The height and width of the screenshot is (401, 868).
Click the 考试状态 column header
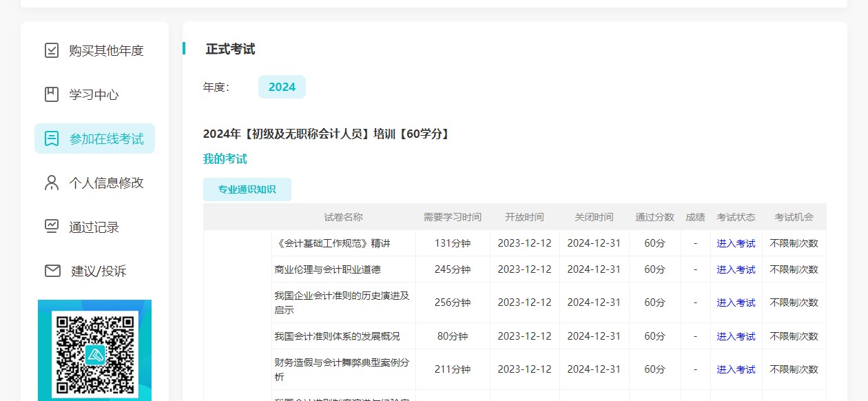pos(736,217)
